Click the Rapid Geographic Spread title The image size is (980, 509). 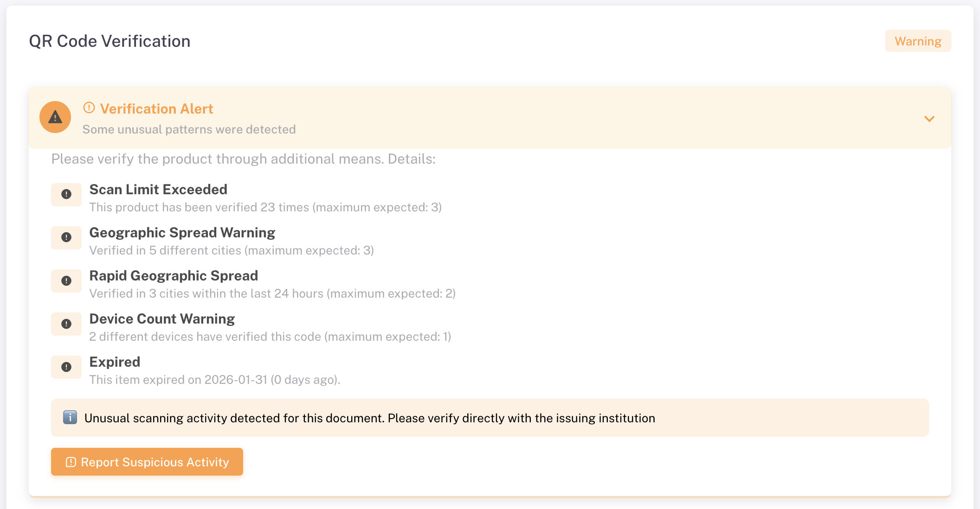(x=174, y=276)
